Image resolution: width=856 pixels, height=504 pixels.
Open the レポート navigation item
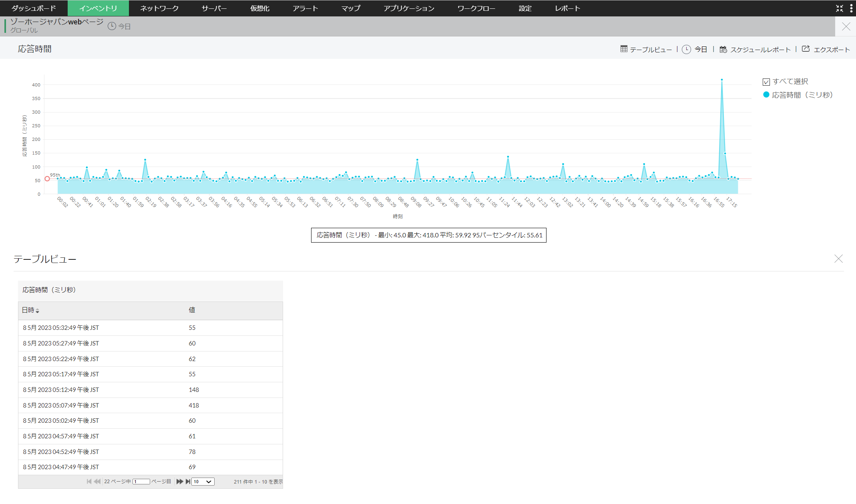coord(567,8)
